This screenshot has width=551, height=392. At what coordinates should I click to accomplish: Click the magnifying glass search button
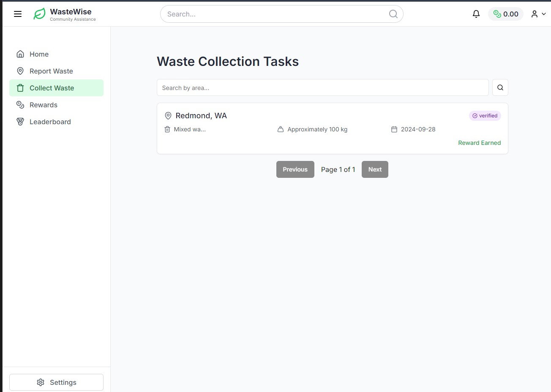point(500,87)
